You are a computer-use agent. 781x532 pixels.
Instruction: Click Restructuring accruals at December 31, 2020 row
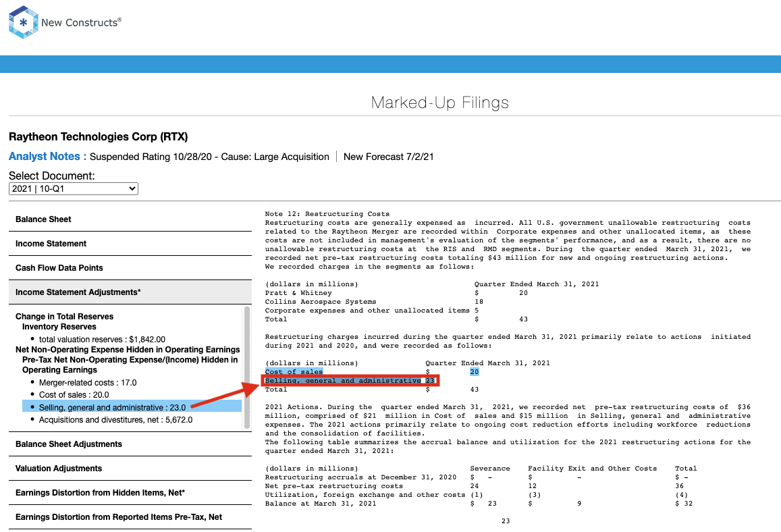(x=477, y=477)
